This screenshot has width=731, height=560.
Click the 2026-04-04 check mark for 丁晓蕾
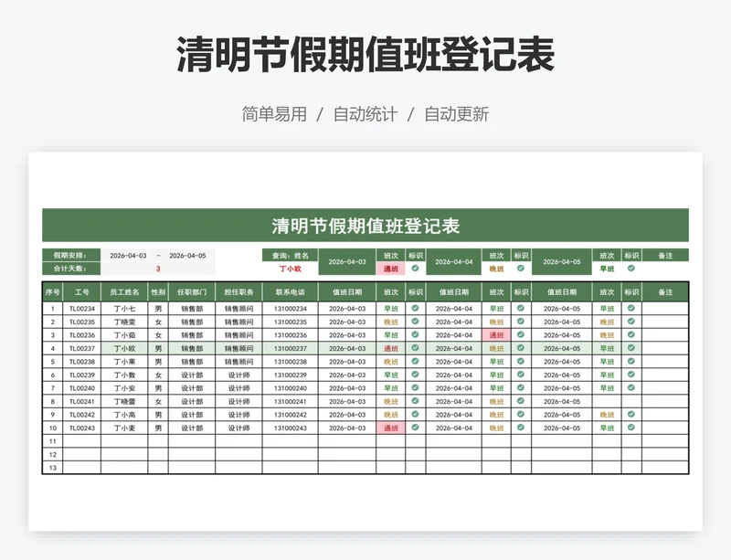coord(521,401)
